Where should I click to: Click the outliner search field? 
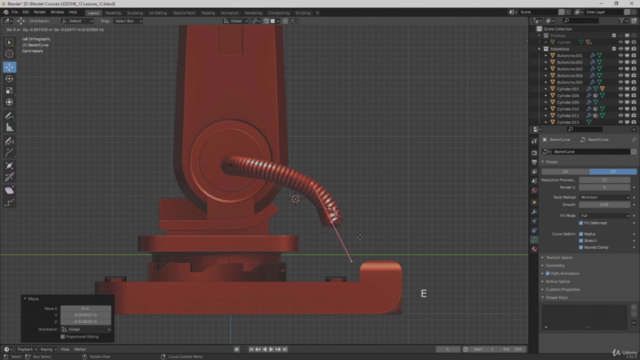point(580,20)
